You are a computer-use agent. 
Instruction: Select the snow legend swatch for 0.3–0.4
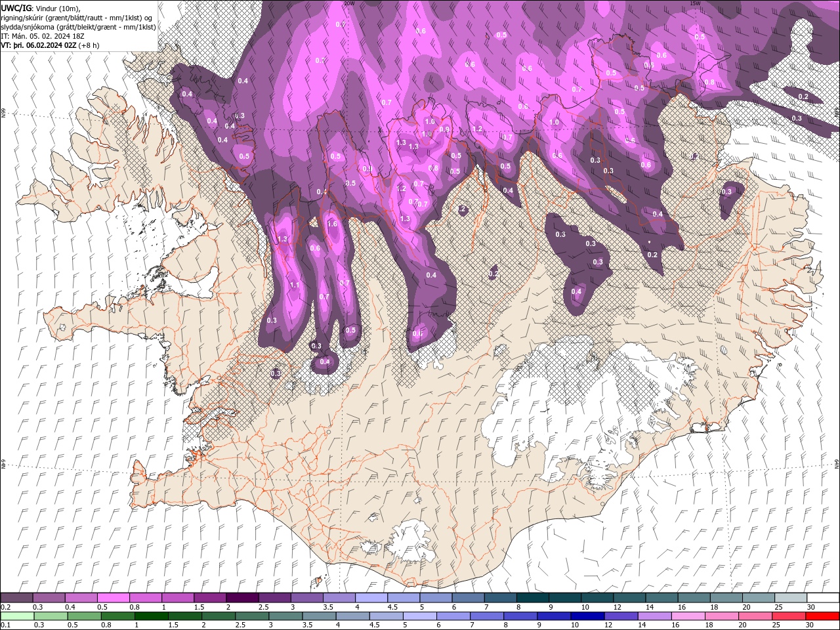[49, 598]
